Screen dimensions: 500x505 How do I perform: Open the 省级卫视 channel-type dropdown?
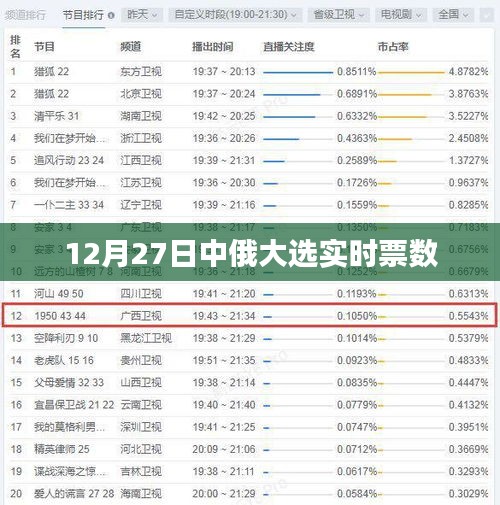click(x=339, y=15)
